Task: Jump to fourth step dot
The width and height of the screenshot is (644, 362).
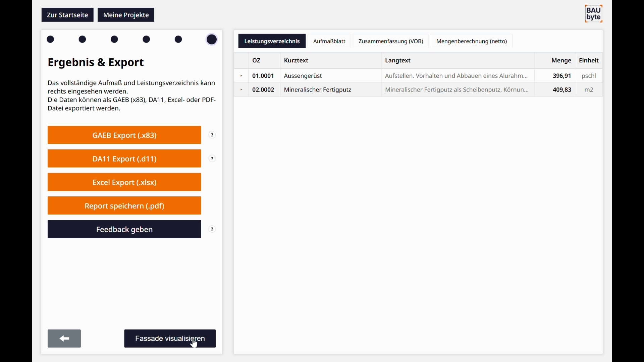Action: tap(147, 40)
